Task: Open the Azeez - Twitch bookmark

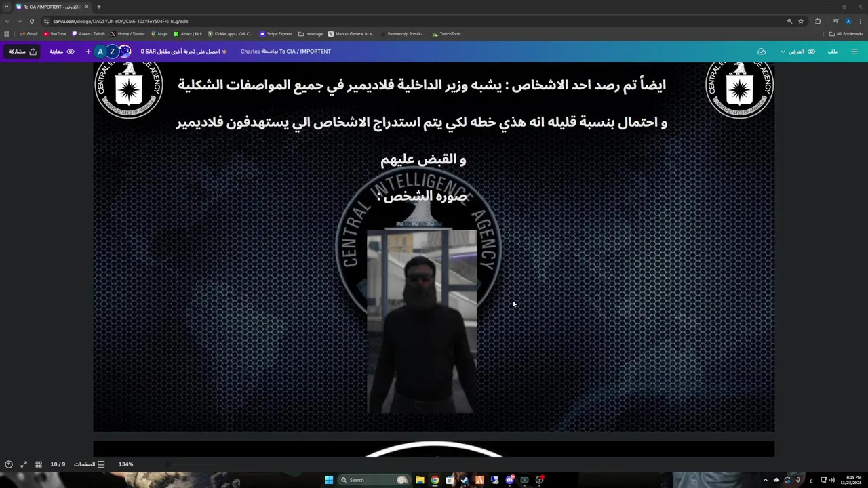Action: pyautogui.click(x=88, y=34)
